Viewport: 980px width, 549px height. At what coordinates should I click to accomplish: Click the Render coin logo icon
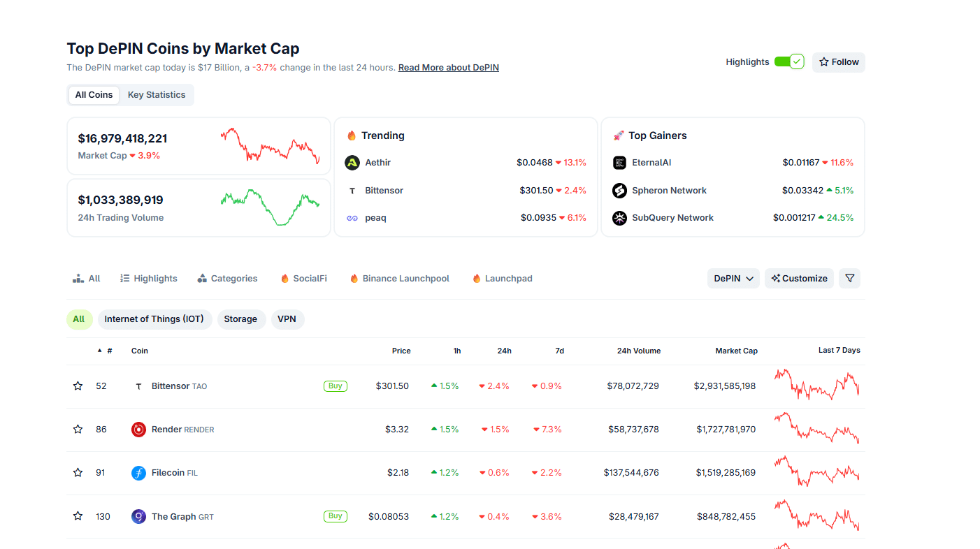(138, 430)
